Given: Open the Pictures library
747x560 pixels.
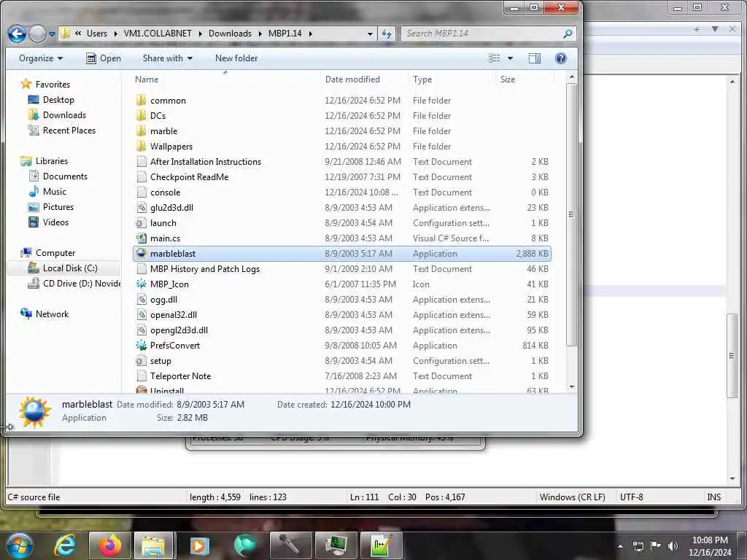Looking at the screenshot, I should [58, 206].
